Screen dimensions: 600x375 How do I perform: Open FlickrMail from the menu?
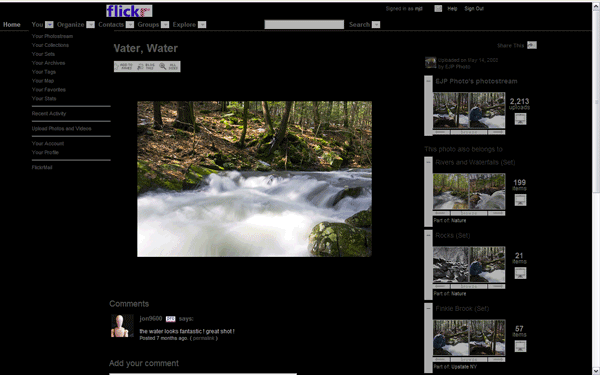point(42,167)
